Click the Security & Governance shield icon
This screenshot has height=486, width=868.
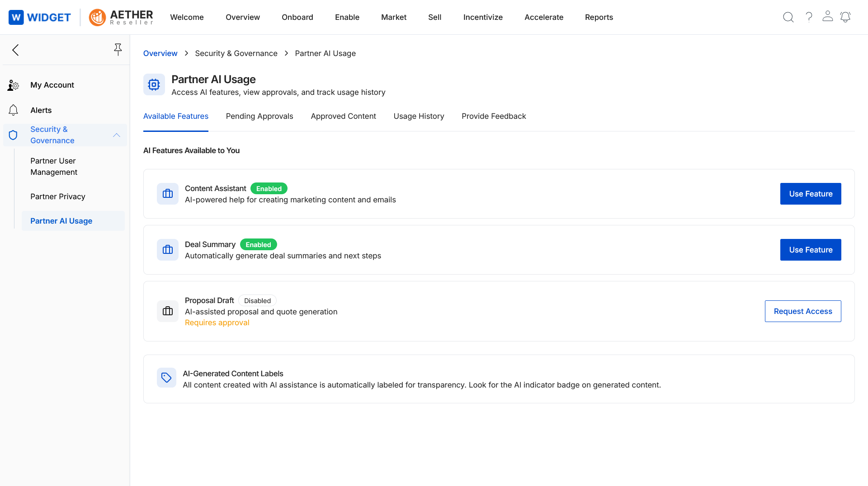click(x=13, y=135)
